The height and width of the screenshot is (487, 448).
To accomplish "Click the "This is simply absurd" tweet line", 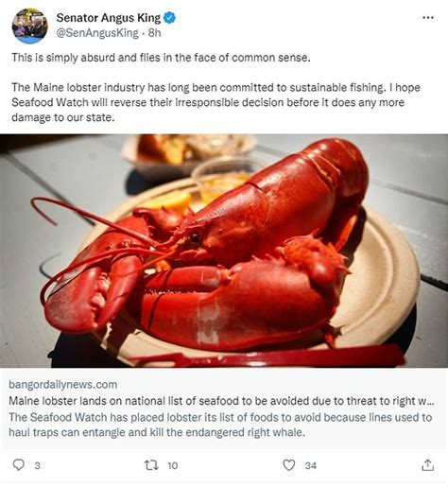I will point(161,58).
